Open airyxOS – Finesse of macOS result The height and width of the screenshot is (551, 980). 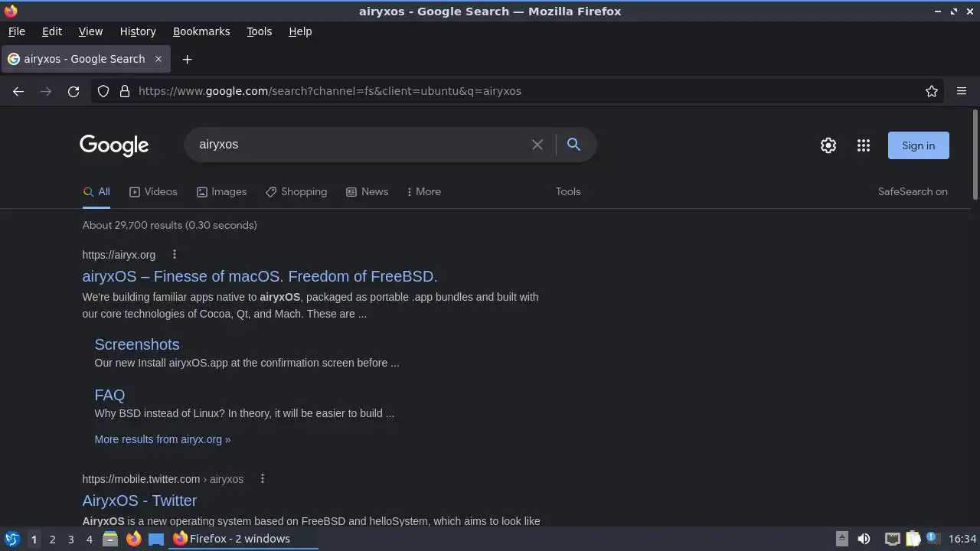click(260, 276)
